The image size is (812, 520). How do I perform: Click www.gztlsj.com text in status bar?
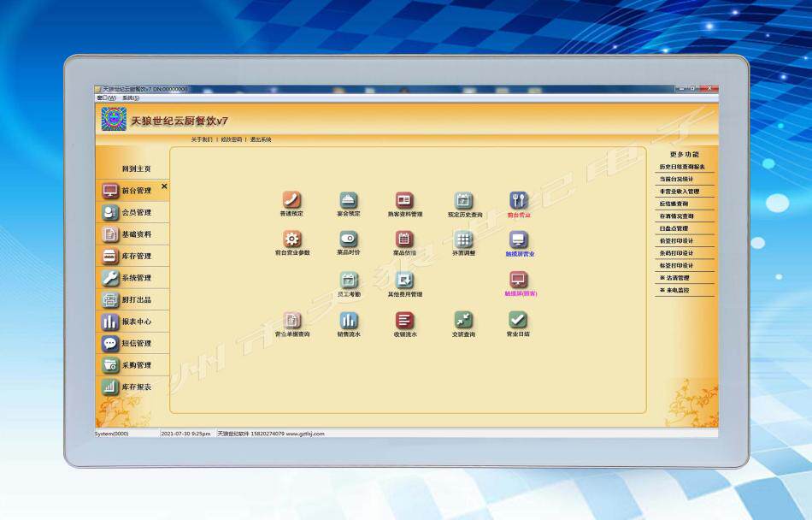(305, 434)
